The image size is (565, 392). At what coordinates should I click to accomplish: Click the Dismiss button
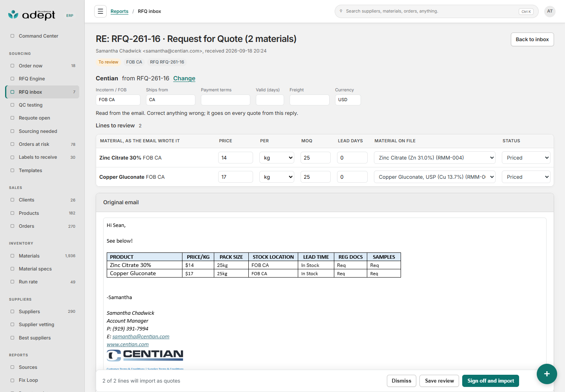click(x=401, y=381)
